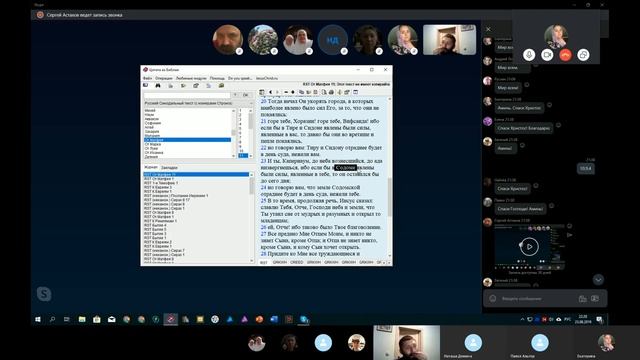Viewport: 640px width, 360px height.
Task: React to the 'Спаси Христос! Благодарю' message
Action: tap(558, 125)
